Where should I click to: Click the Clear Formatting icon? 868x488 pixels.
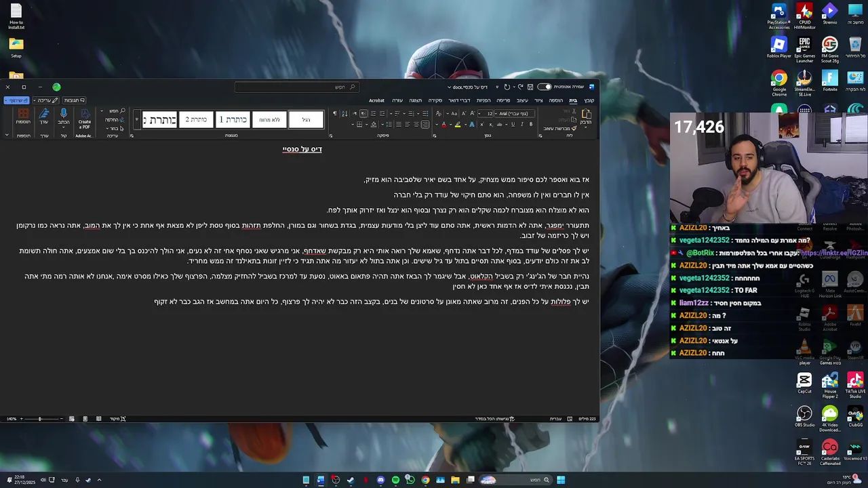[438, 113]
